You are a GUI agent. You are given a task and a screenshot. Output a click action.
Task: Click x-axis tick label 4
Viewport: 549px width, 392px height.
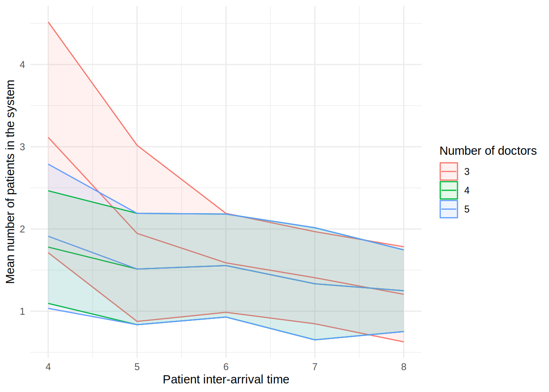point(48,367)
